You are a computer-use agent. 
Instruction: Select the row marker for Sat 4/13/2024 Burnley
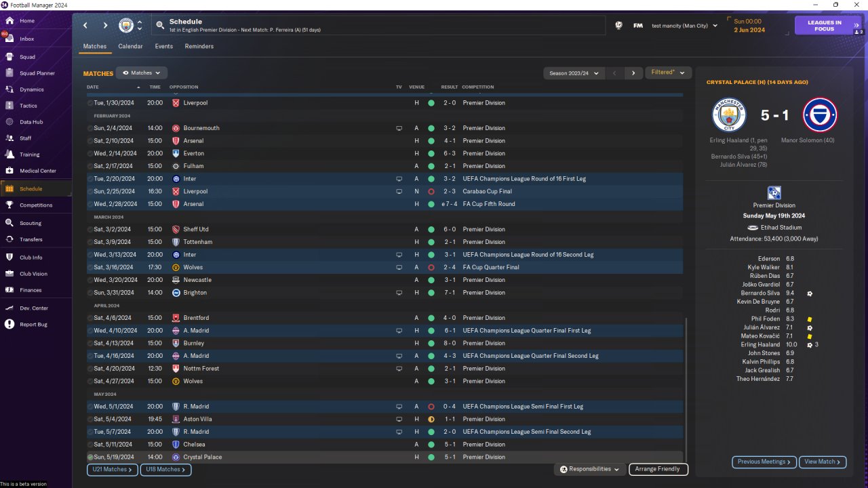[x=90, y=343]
